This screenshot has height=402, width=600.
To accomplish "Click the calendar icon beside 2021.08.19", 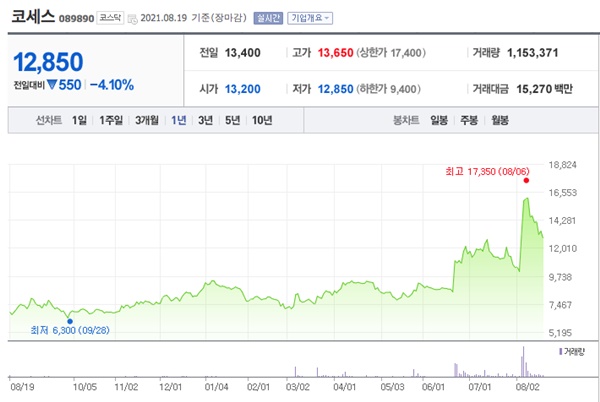I will (x=132, y=19).
